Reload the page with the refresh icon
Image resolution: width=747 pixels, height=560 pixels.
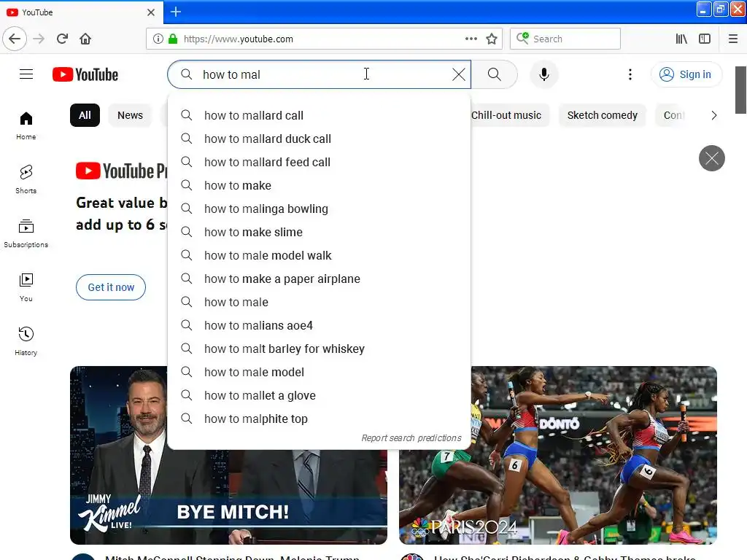[x=62, y=39]
